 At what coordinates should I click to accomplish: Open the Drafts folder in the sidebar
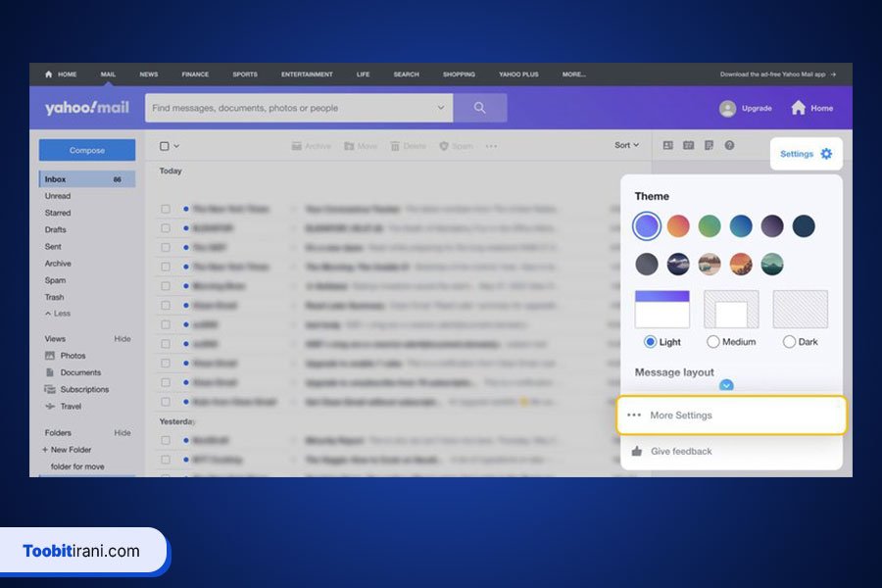pos(56,229)
